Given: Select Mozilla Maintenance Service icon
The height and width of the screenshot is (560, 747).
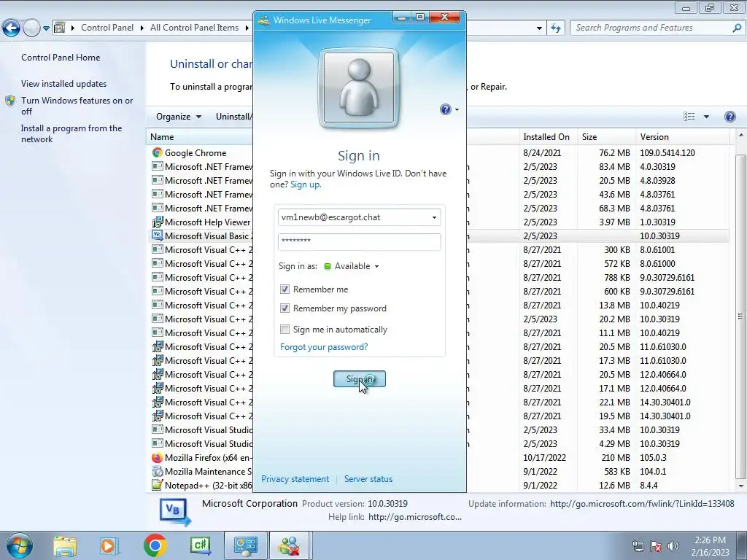Looking at the screenshot, I should [158, 472].
